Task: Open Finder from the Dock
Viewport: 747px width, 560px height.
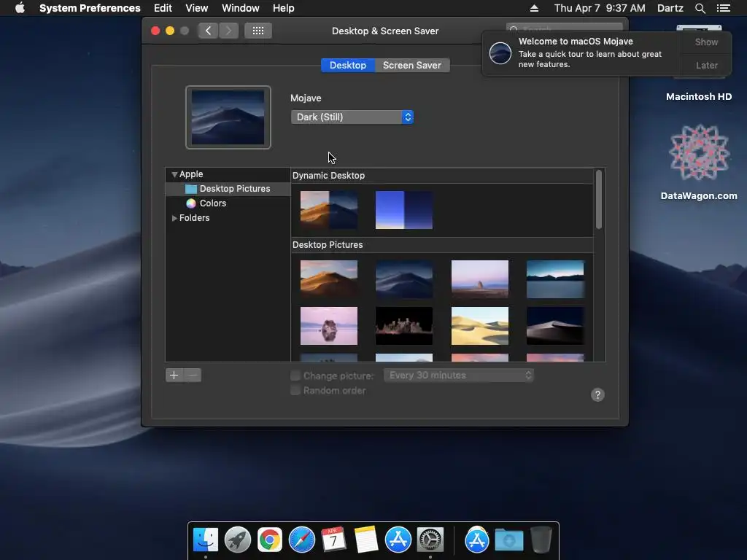Action: point(206,540)
